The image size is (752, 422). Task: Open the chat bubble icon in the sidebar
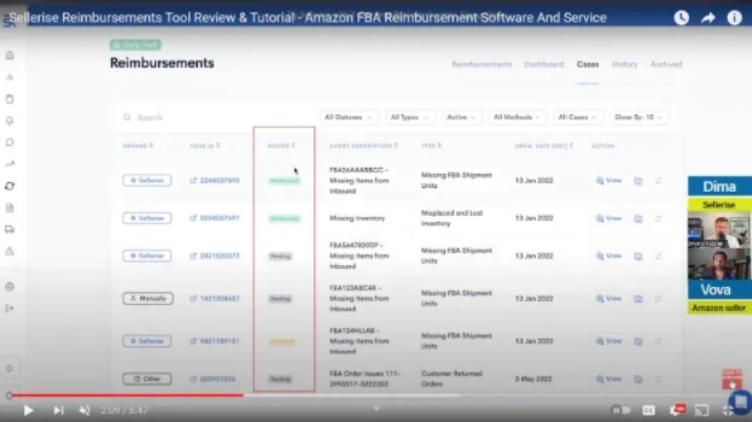pos(10,142)
